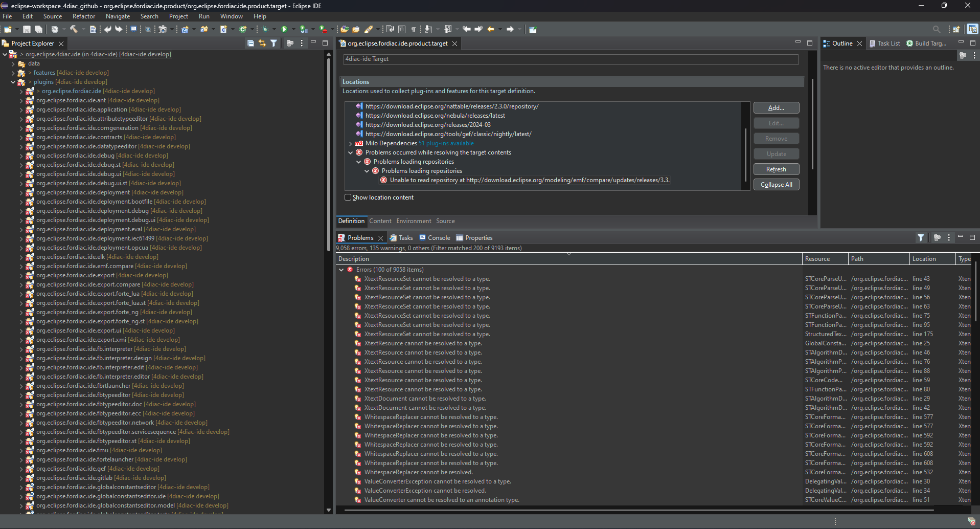This screenshot has height=529, width=980.
Task: Toggle Link with Editor in Project Explorer
Action: [262, 43]
